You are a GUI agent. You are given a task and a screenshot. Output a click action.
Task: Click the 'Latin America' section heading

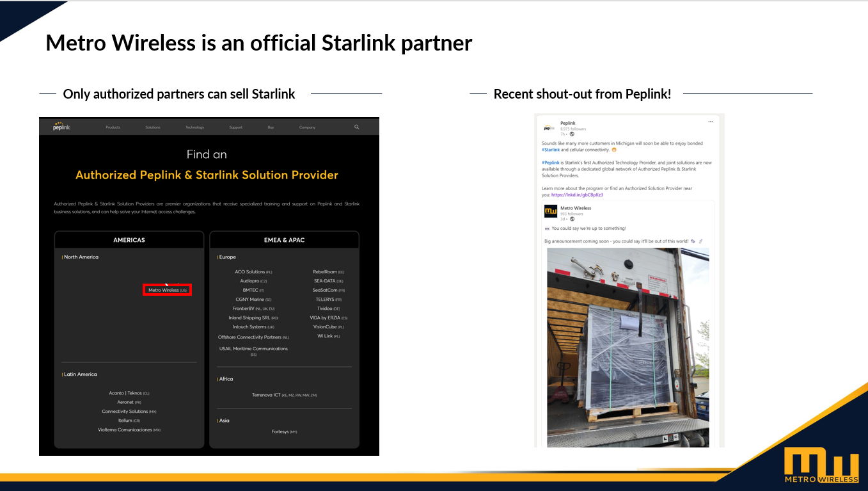tap(80, 374)
